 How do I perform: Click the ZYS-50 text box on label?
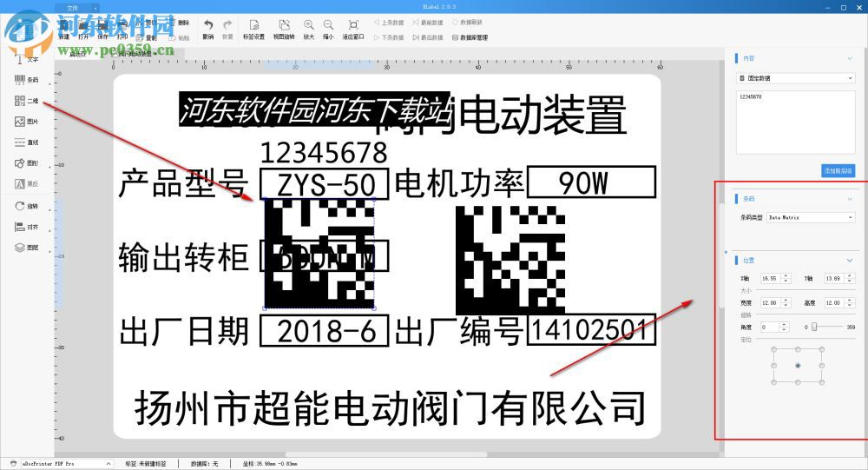coord(325,184)
